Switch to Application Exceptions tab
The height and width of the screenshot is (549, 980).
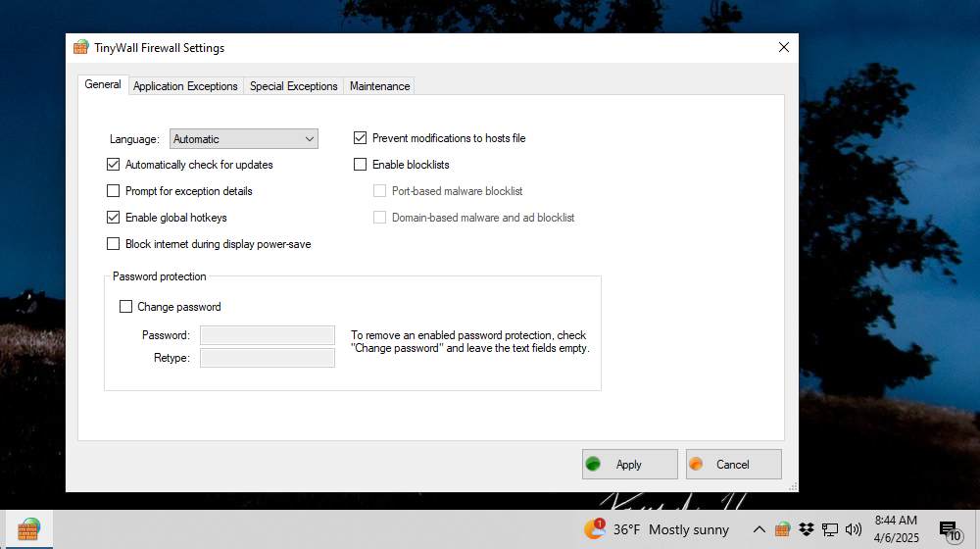click(185, 86)
